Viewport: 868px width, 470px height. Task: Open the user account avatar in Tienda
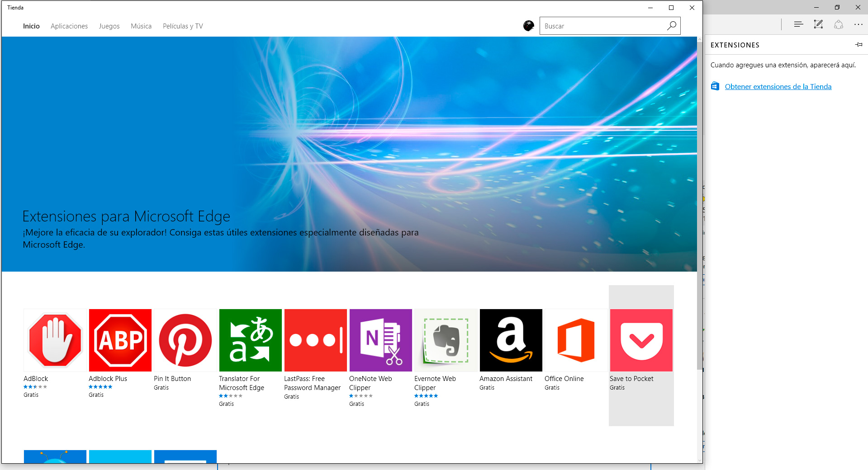pos(528,26)
